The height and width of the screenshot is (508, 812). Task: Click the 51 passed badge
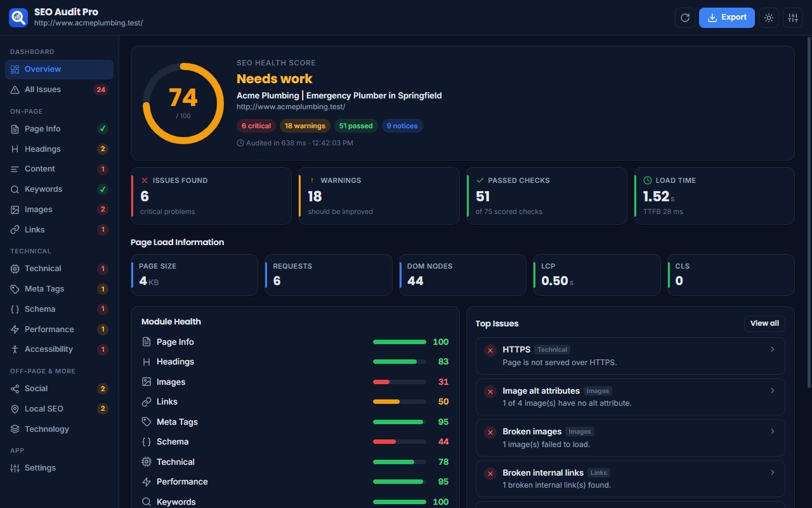pos(356,126)
